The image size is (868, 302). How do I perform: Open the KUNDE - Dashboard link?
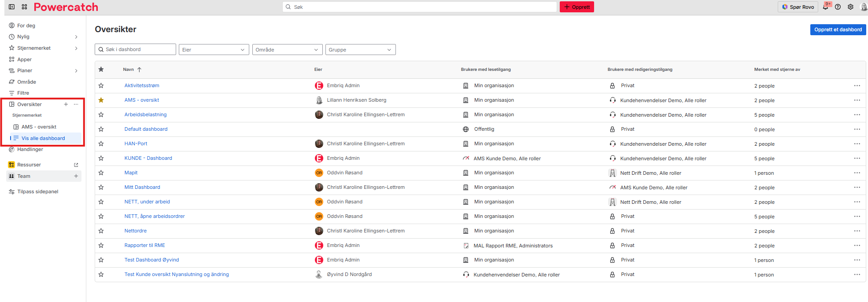pos(148,158)
